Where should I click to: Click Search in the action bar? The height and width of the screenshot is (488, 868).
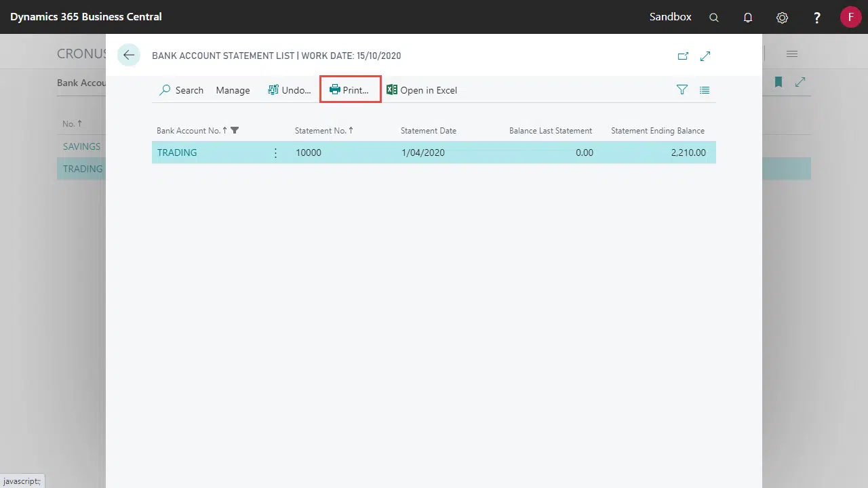[x=181, y=90]
